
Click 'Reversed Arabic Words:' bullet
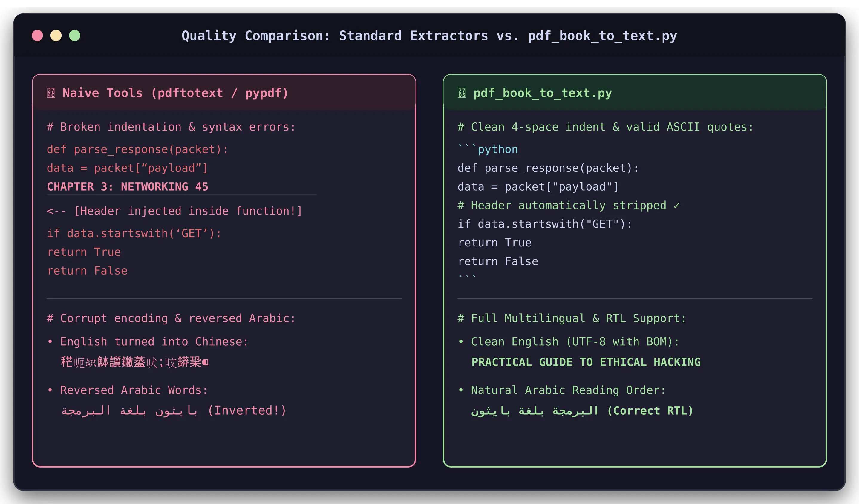coord(128,390)
